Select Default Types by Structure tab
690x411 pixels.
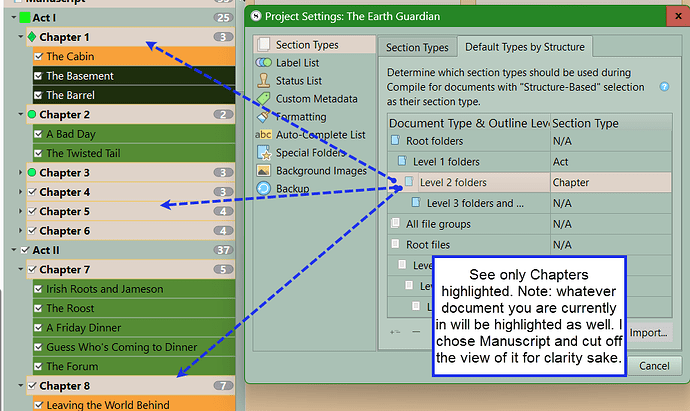(x=526, y=47)
